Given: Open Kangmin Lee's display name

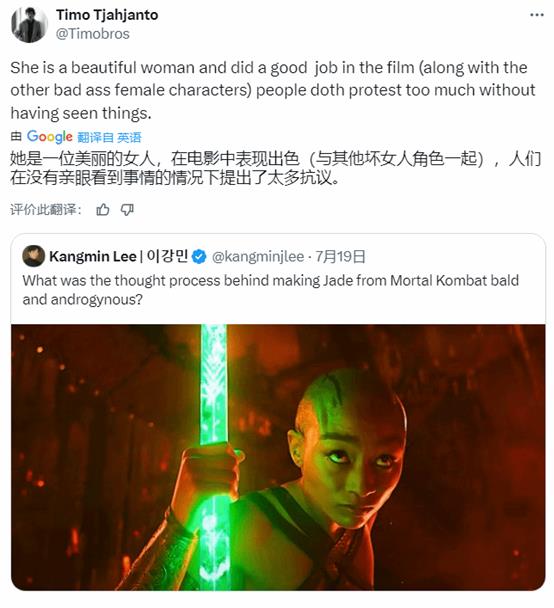Looking at the screenshot, I should pyautogui.click(x=119, y=256).
